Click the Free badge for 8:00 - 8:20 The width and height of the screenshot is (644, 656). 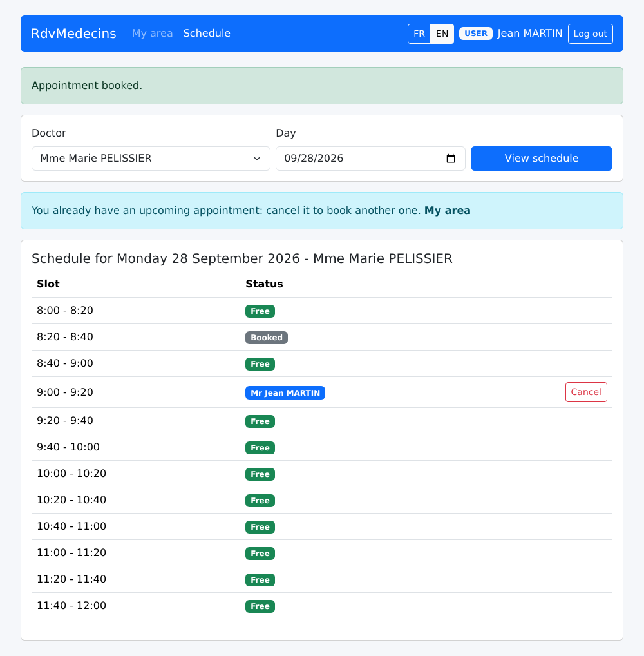[260, 311]
